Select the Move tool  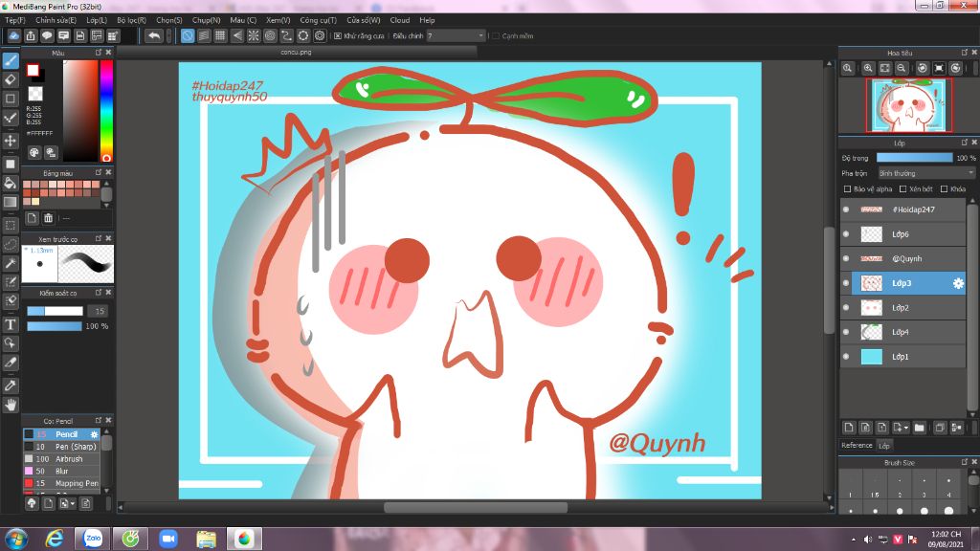(x=11, y=141)
